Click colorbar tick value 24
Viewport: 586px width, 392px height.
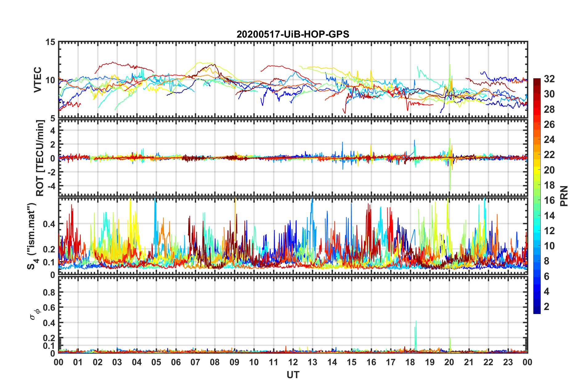(x=549, y=140)
